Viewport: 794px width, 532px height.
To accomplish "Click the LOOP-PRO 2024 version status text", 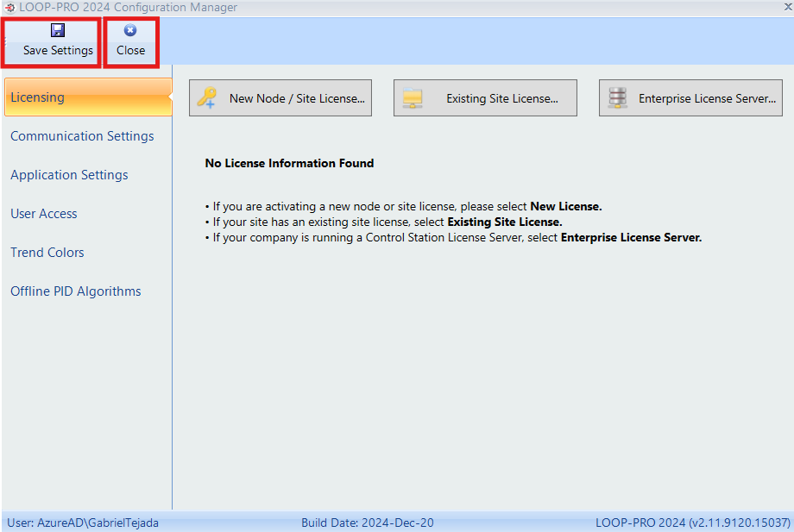I will [x=693, y=523].
